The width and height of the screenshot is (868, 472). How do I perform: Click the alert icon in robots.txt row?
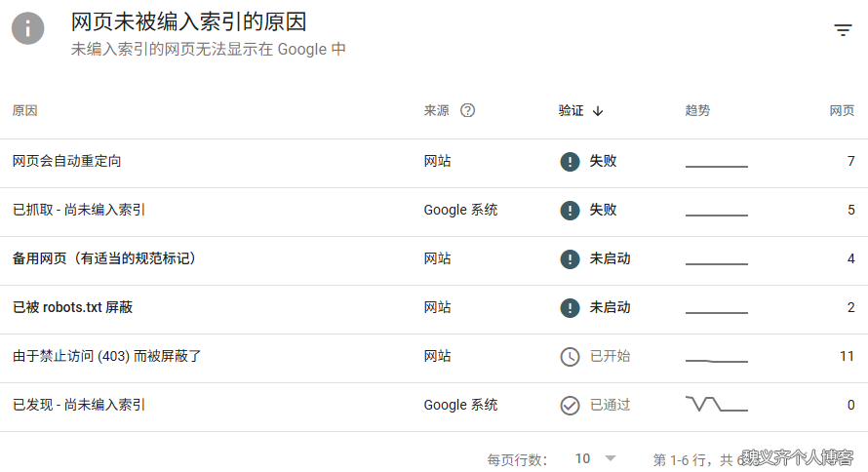[570, 307]
